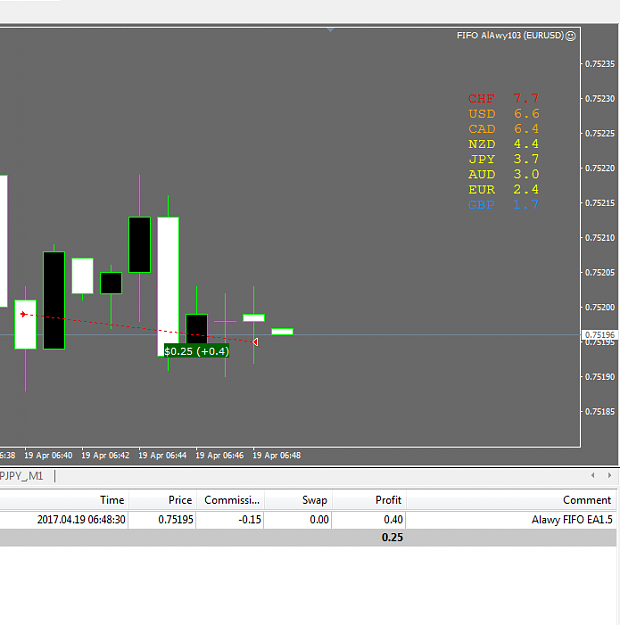Click the 19 Apr 06:40 time label

click(x=48, y=455)
